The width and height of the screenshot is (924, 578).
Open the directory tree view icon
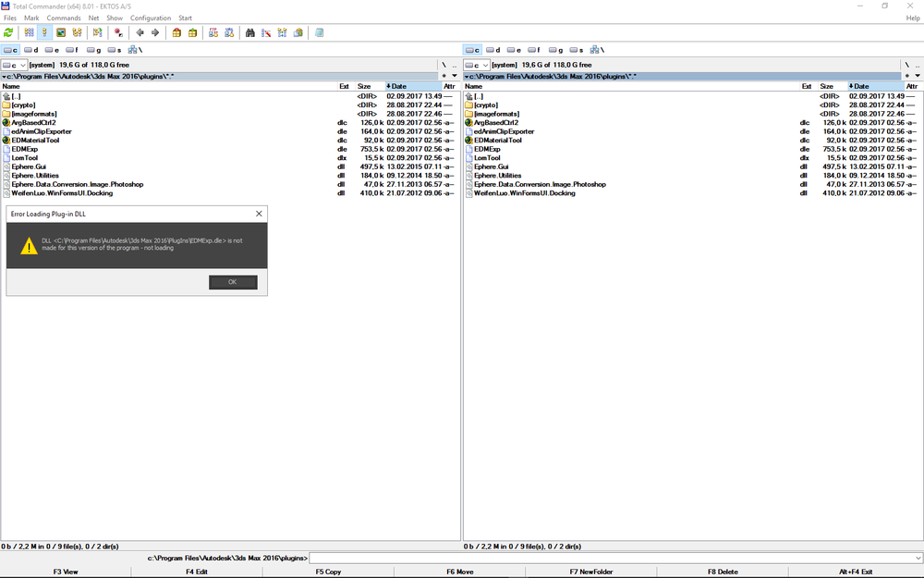tap(77, 33)
